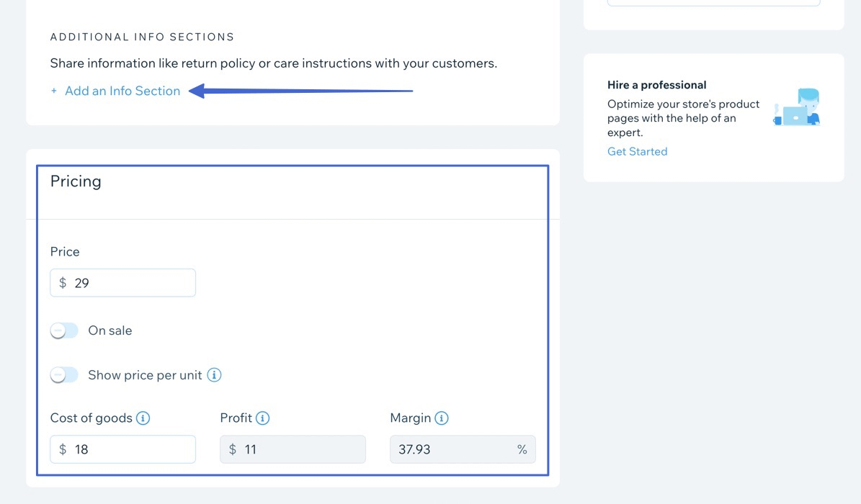Click the Show price per unit label

145,375
